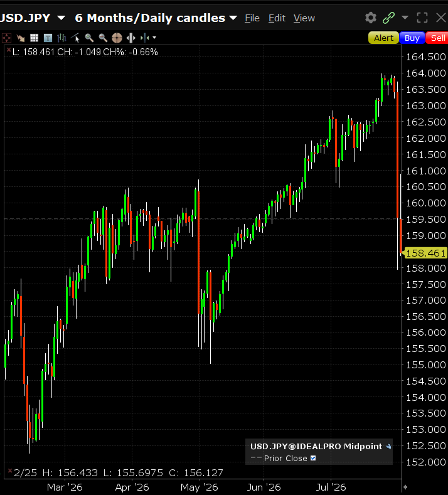
Task: Open the 6 Months/Daily candles period dropdown
Action: pos(233,18)
